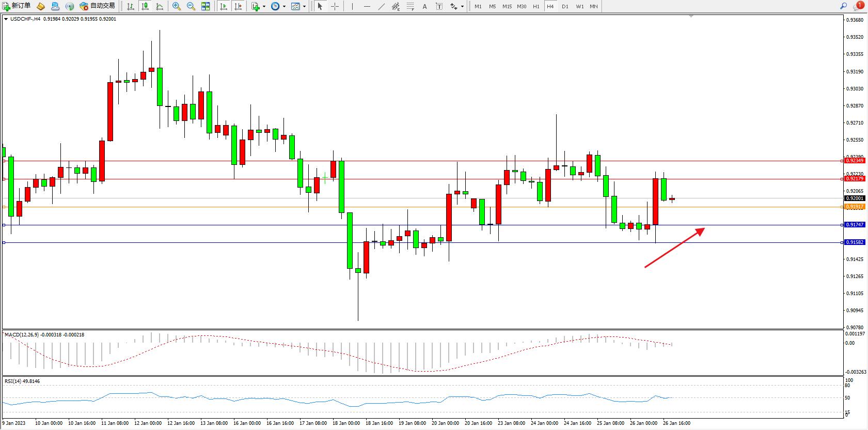Click the tile windows icon
Image resolution: width=868 pixels, height=430 pixels.
(206, 6)
